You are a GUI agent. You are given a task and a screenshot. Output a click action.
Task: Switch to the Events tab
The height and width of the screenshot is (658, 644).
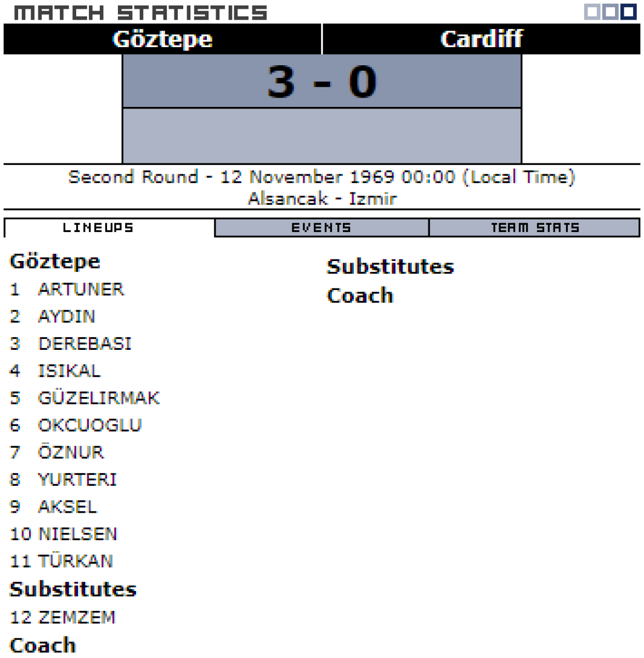point(321,228)
